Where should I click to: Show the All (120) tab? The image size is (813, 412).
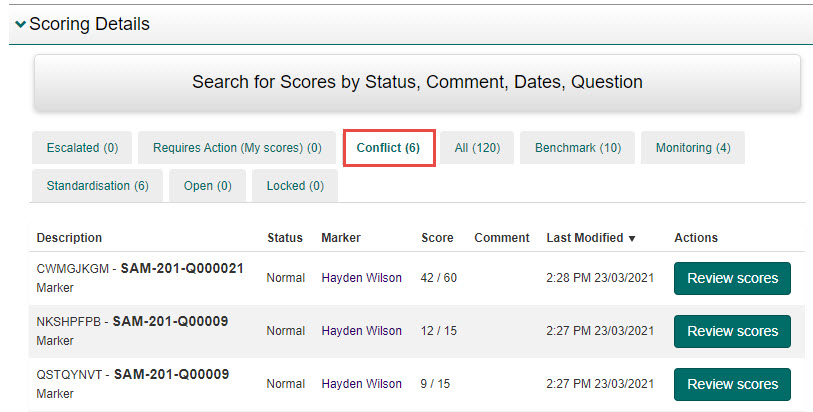coord(477,148)
